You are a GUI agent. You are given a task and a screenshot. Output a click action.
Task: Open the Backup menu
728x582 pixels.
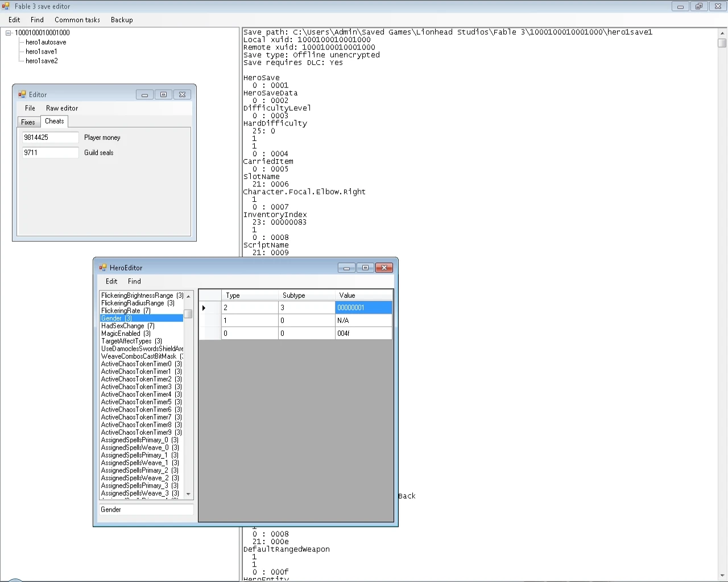[x=122, y=20]
